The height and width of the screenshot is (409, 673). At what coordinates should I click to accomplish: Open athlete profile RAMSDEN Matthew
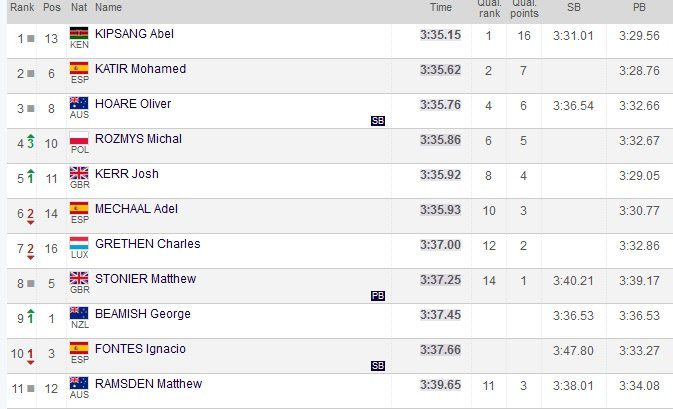148,384
